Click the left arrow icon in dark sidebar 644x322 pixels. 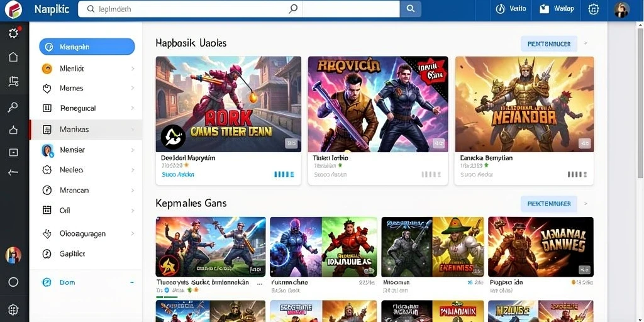coord(13,172)
